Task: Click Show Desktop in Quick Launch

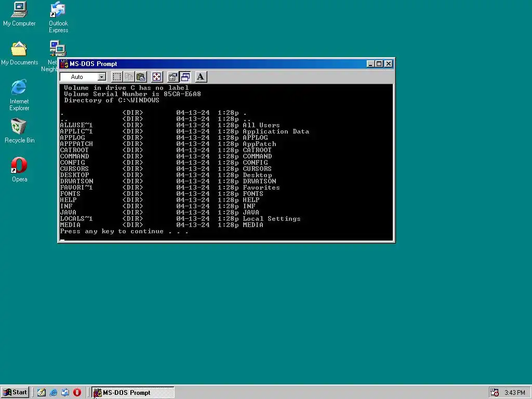Action: (x=42, y=393)
